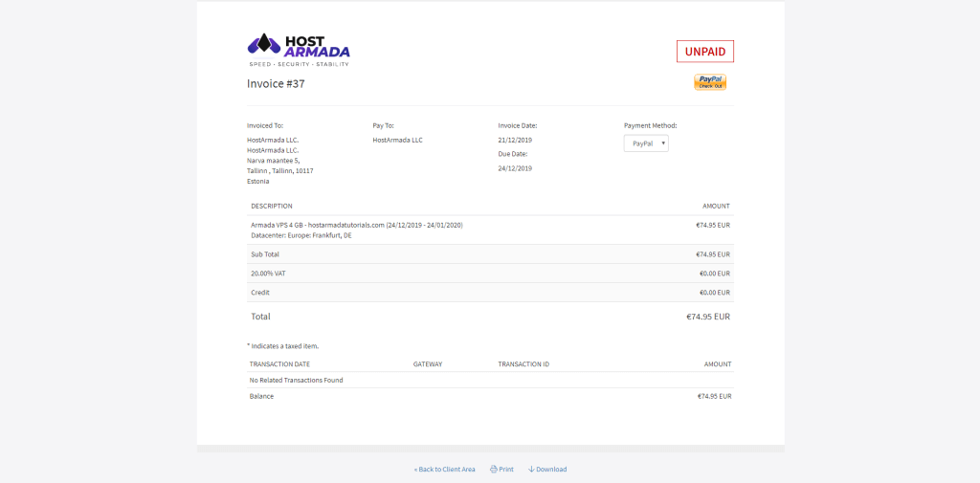Click the "DESCRIPTION" column header

coord(271,207)
